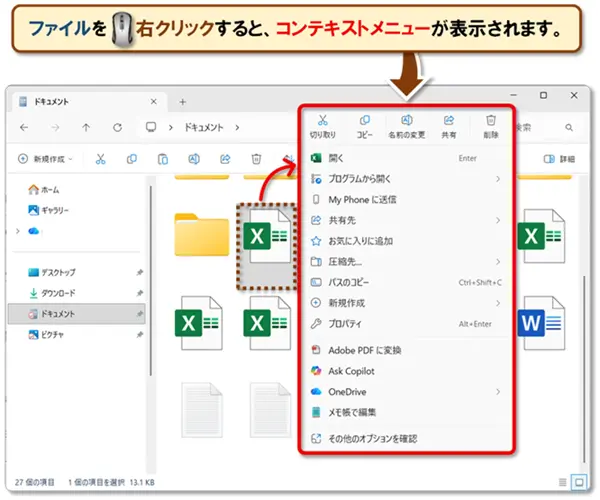Go up one folder with up arrow
600x500 pixels.
click(x=86, y=127)
